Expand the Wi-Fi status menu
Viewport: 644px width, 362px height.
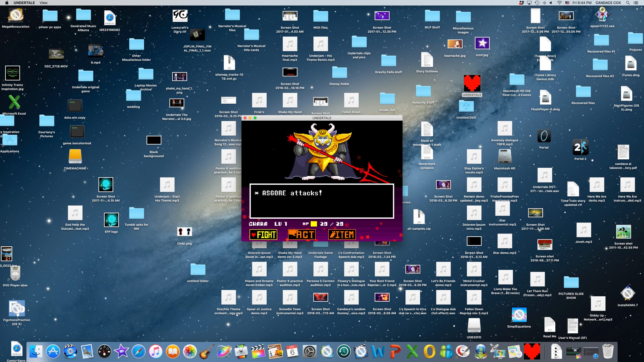[559, 3]
